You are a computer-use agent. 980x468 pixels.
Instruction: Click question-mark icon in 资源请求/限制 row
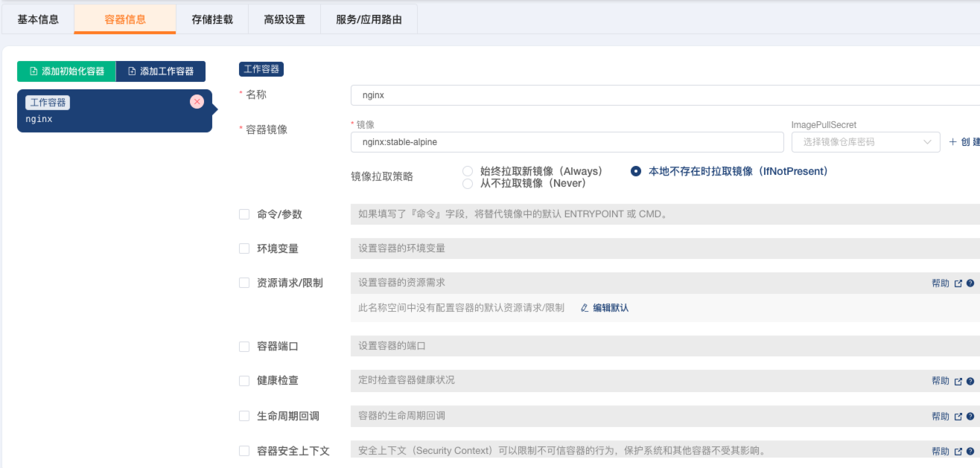click(x=970, y=283)
